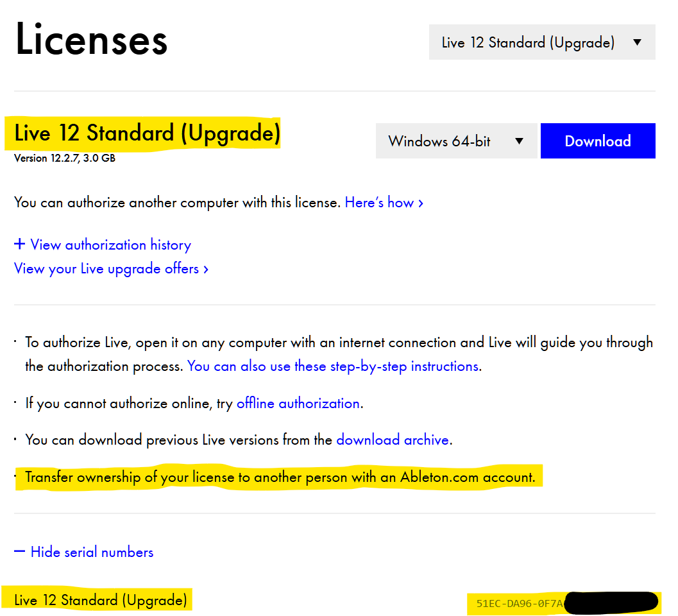Click the chevron after Live upgrade offers
This screenshot has height=616, width=678.
click(206, 269)
